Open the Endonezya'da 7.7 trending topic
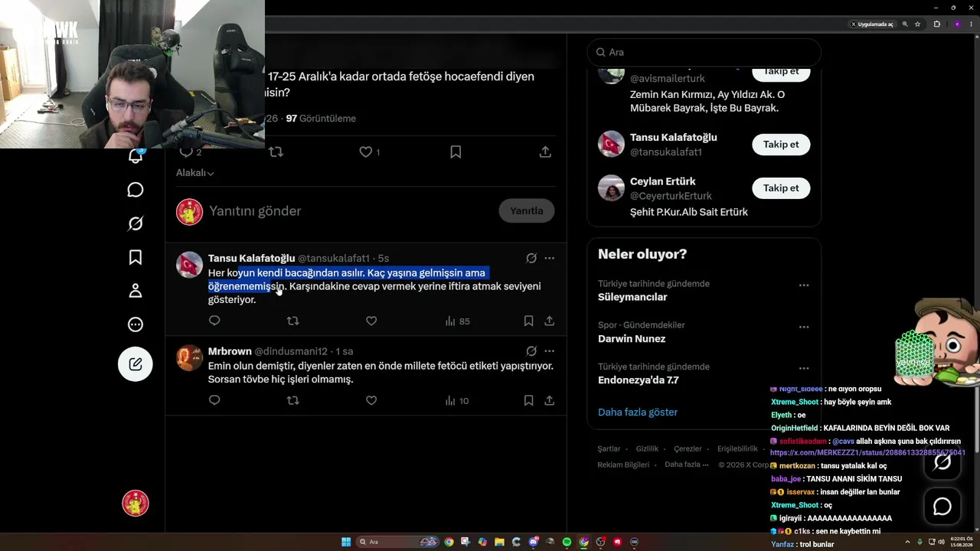Image resolution: width=980 pixels, height=551 pixels. pos(639,380)
